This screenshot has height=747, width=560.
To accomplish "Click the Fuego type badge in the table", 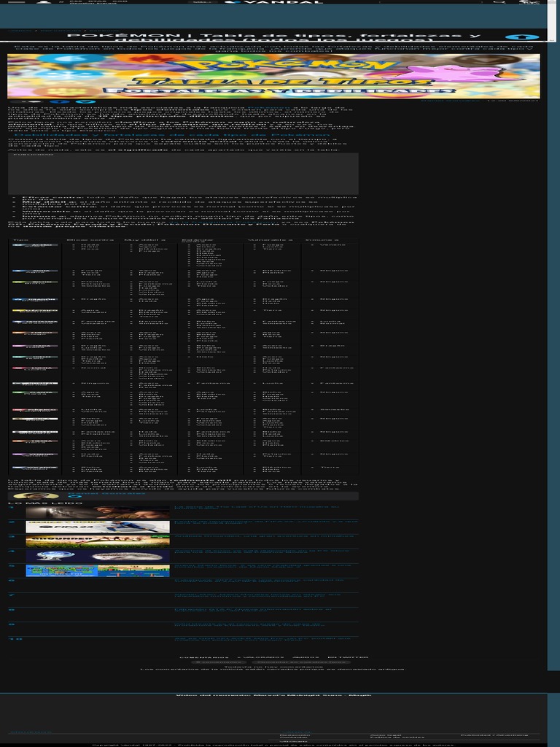I will coord(35,333).
